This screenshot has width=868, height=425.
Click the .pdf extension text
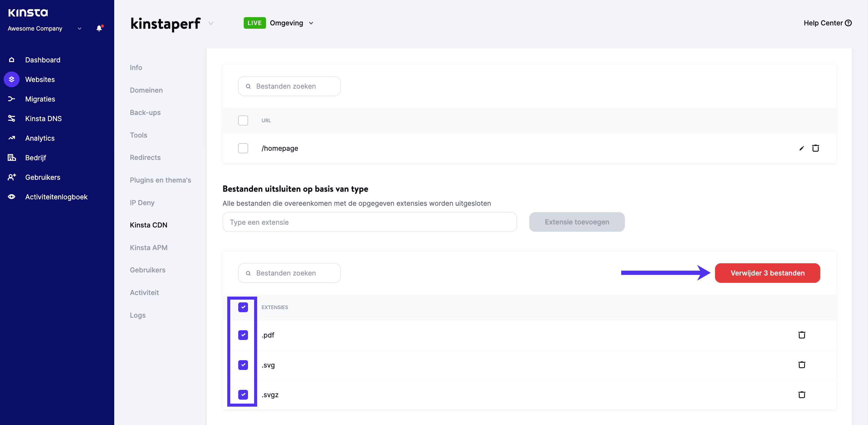pos(268,335)
